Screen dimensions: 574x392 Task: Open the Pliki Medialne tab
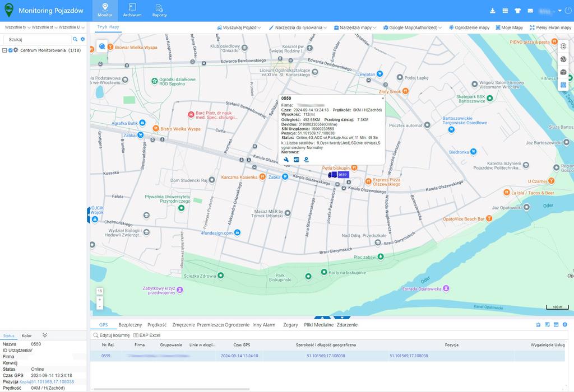(x=318, y=325)
